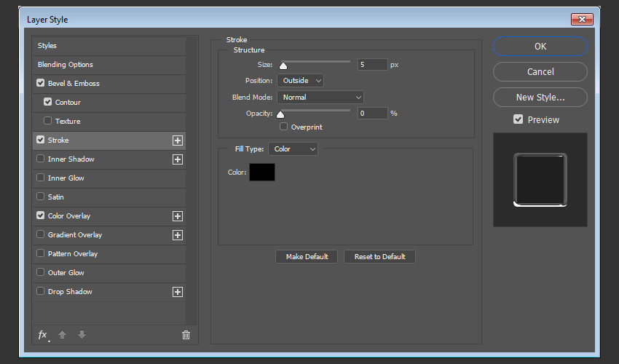619x364 pixels.
Task: Change the Fill Type dropdown
Action: coord(293,149)
